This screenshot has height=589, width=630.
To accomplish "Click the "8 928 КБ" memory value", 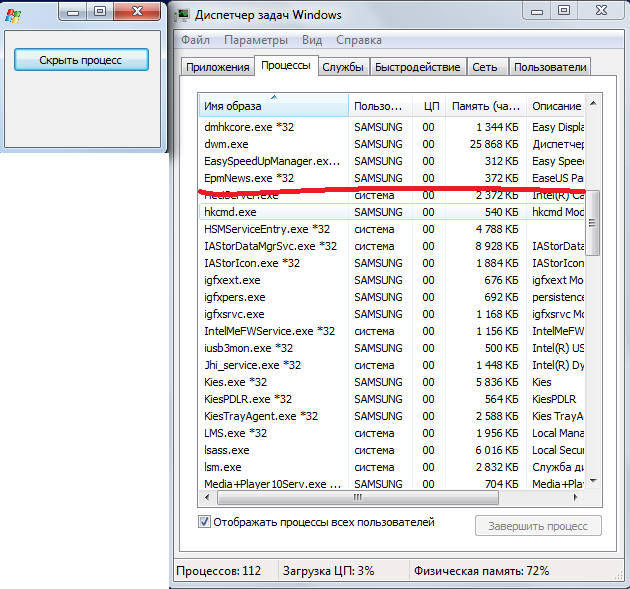I will (497, 246).
